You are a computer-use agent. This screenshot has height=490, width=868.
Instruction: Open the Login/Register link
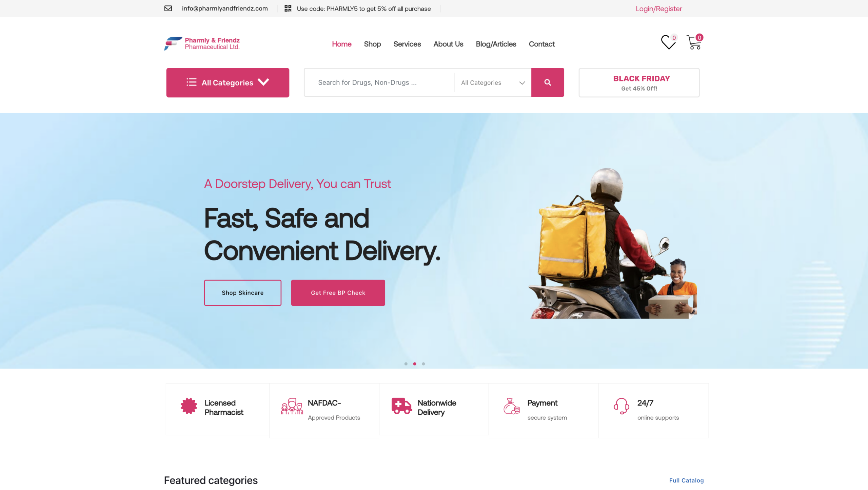[x=659, y=8]
